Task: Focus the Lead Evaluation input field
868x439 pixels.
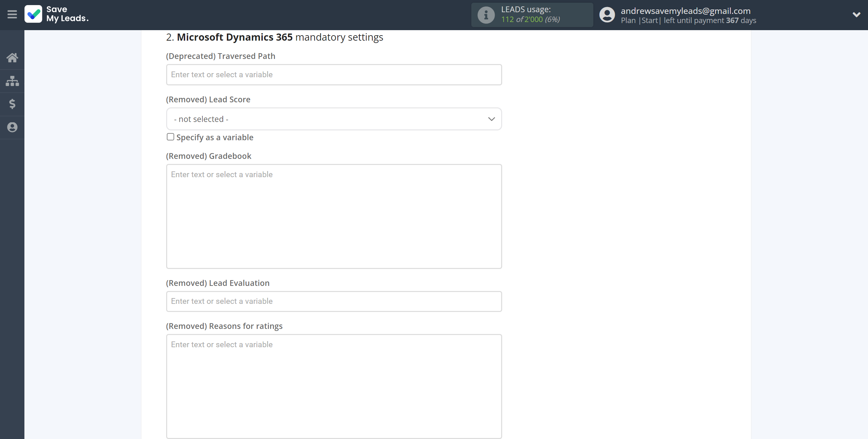Action: (334, 301)
